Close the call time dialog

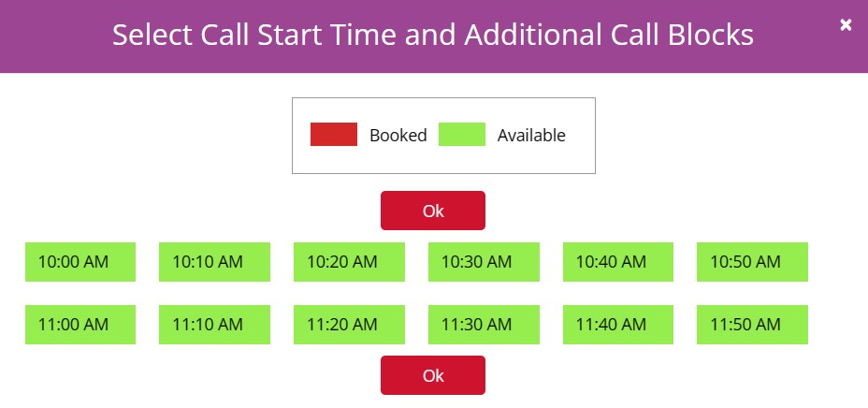tap(846, 25)
